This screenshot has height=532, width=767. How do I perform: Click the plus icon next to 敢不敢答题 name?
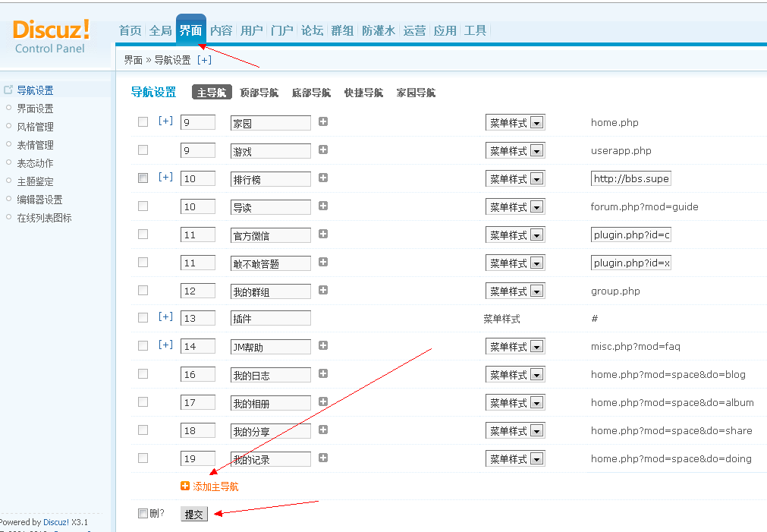coord(323,262)
